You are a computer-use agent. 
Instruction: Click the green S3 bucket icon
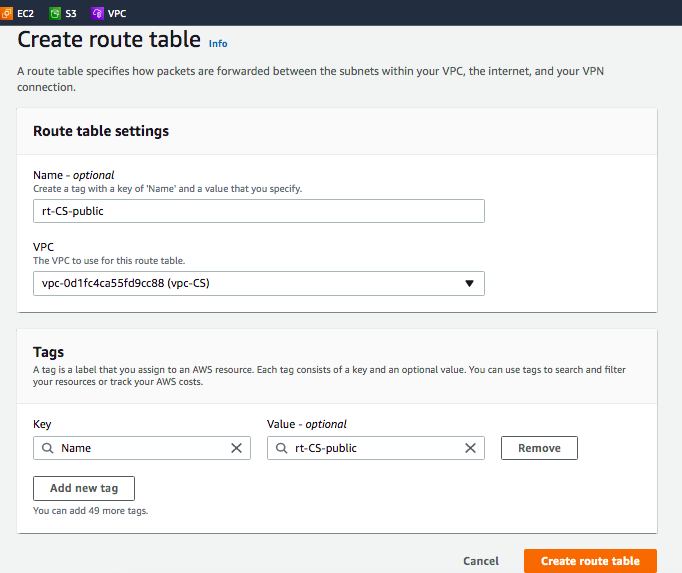click(x=54, y=13)
